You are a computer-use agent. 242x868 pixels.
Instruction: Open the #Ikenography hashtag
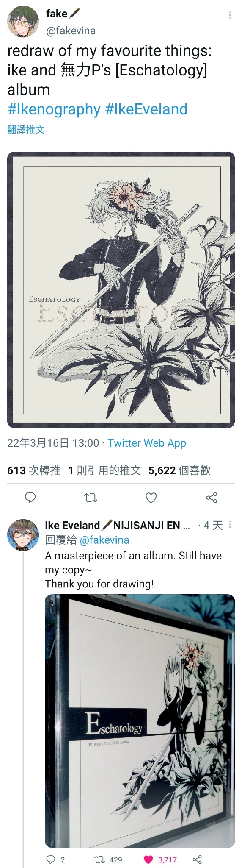[54, 109]
